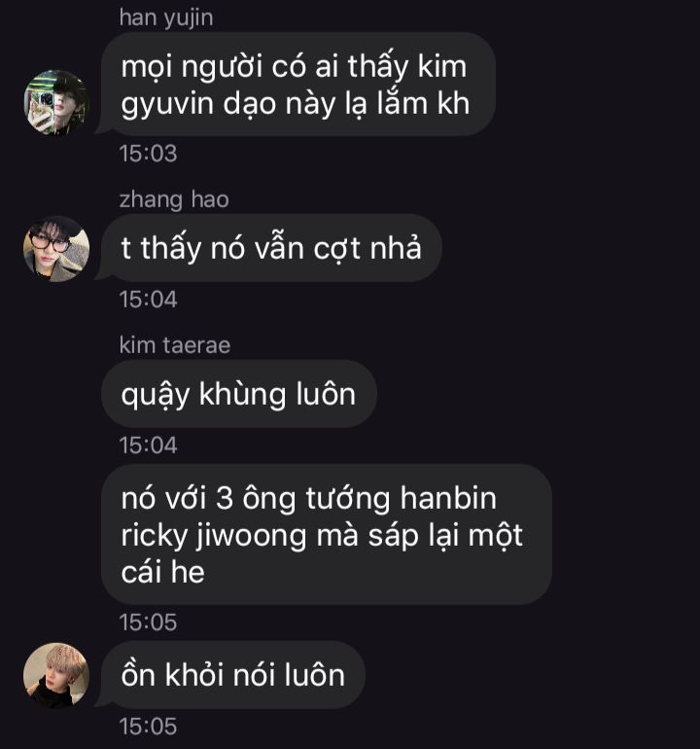Click the word 'gyuvin' in first message
This screenshot has width=700, height=749.
pyautogui.click(x=167, y=105)
